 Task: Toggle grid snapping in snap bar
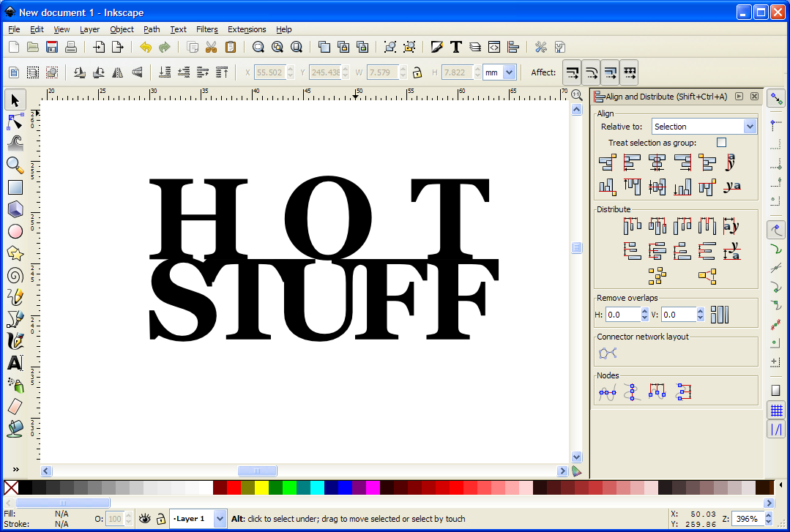776,410
